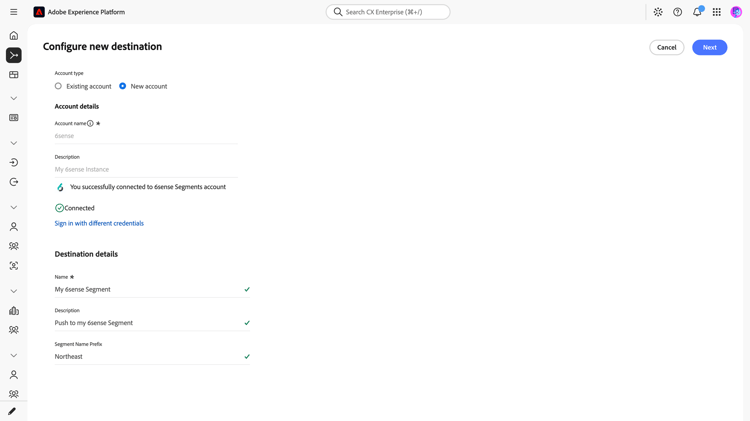Click the 'Account type' label
The width and height of the screenshot is (750, 421).
(x=69, y=73)
